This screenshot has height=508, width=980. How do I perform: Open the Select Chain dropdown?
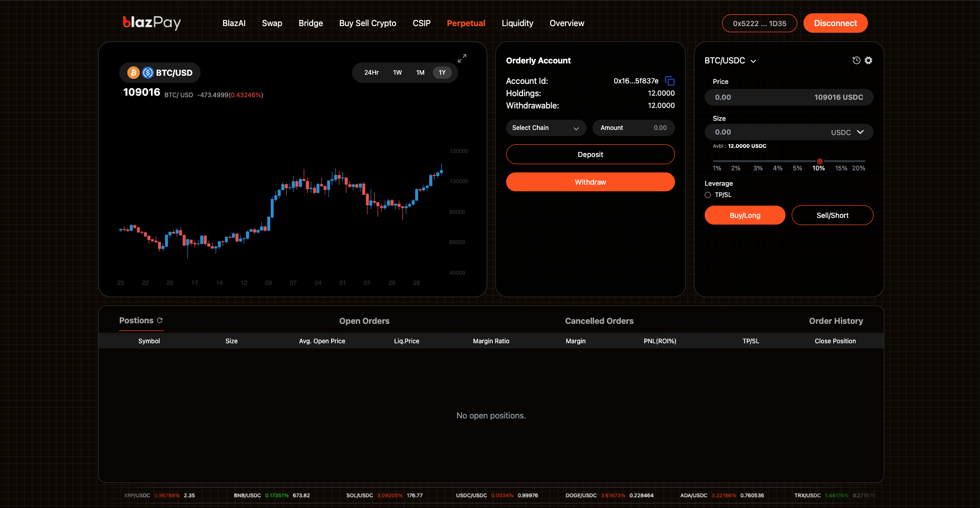pos(546,128)
